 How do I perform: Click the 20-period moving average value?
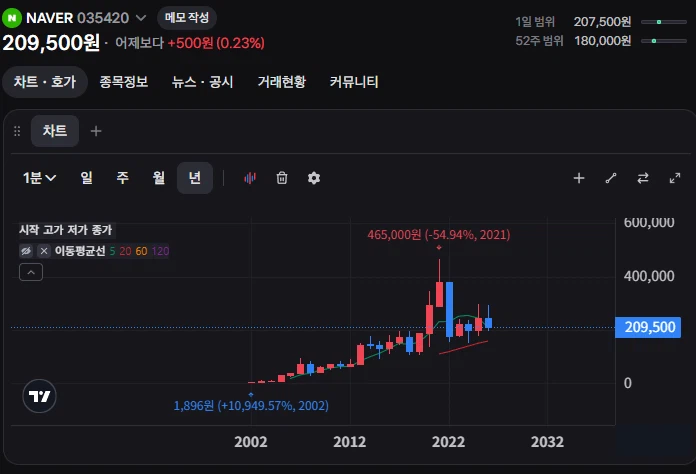point(125,251)
